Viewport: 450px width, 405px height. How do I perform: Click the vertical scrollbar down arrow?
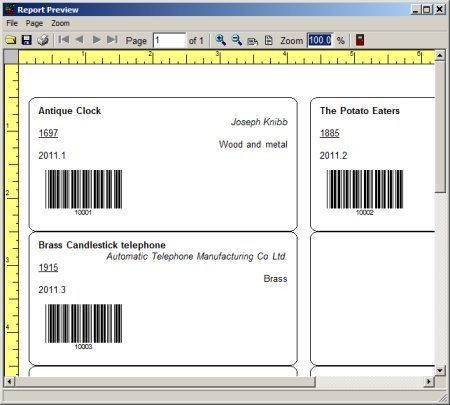(440, 370)
